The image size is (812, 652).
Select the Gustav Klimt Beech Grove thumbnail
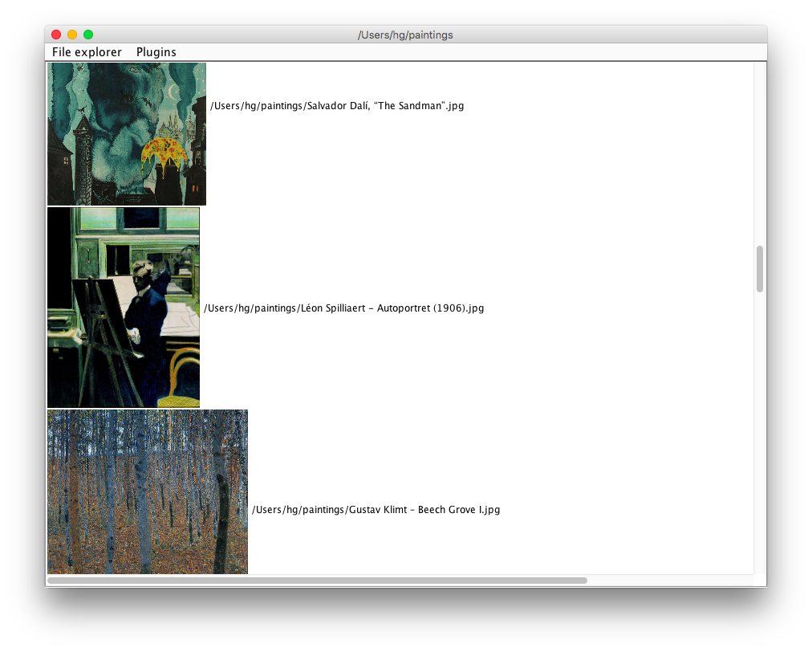(148, 492)
